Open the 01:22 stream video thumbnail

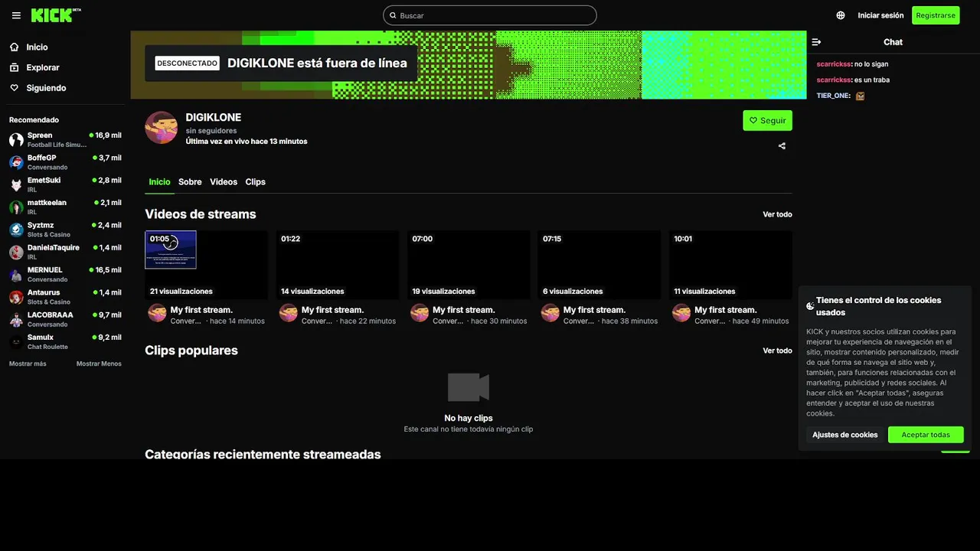(x=338, y=265)
